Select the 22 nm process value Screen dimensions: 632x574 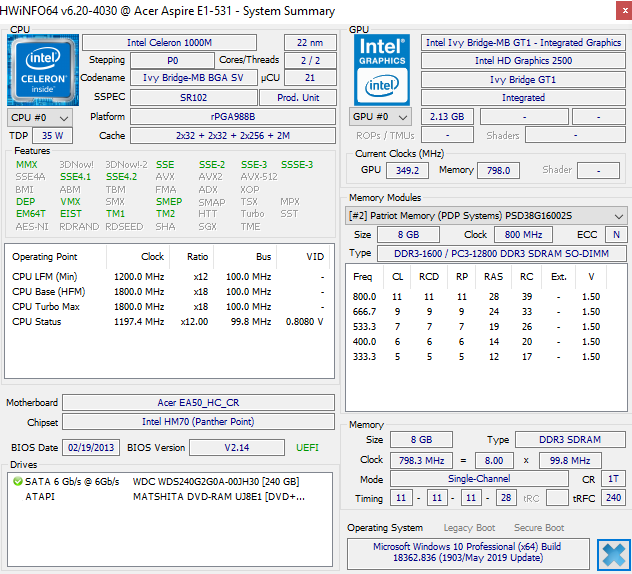(x=310, y=43)
